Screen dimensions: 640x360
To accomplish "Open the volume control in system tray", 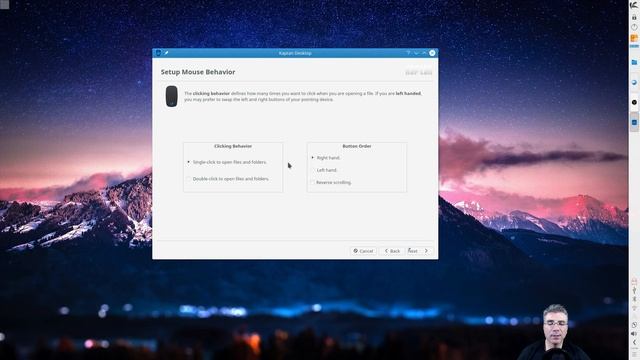I will [634, 334].
